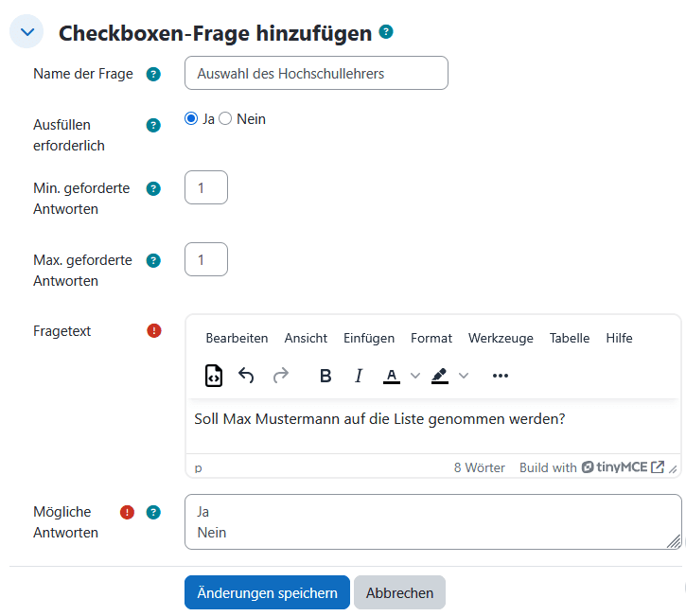
Task: Click the red required icon beside Mögliche Antworten
Action: pos(128,512)
